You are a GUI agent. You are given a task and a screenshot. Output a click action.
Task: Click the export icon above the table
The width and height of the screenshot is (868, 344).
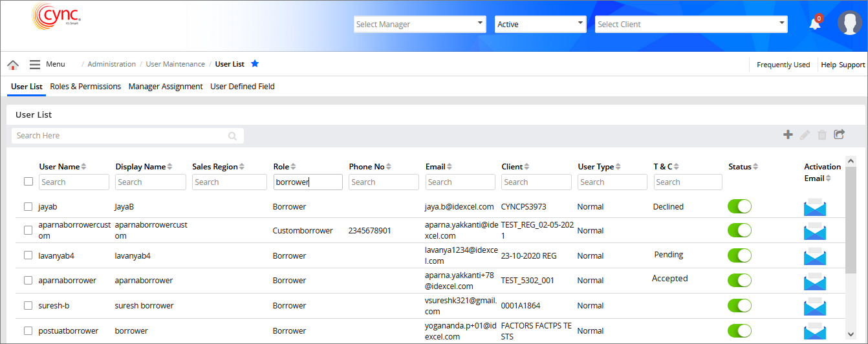pos(839,134)
